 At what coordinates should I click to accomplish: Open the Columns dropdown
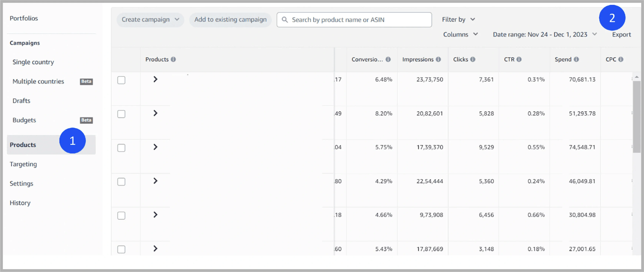[460, 34]
